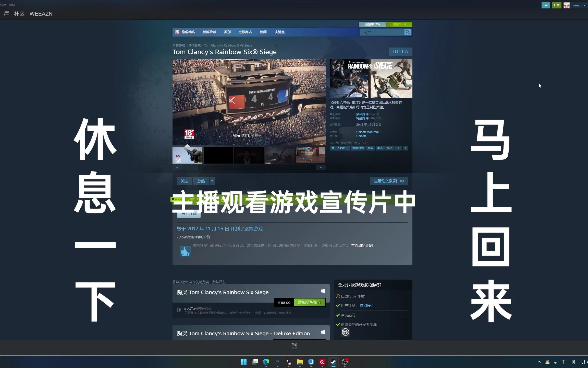The width and height of the screenshot is (588, 368).
Task: Select the 3D tag
Action: point(398,148)
